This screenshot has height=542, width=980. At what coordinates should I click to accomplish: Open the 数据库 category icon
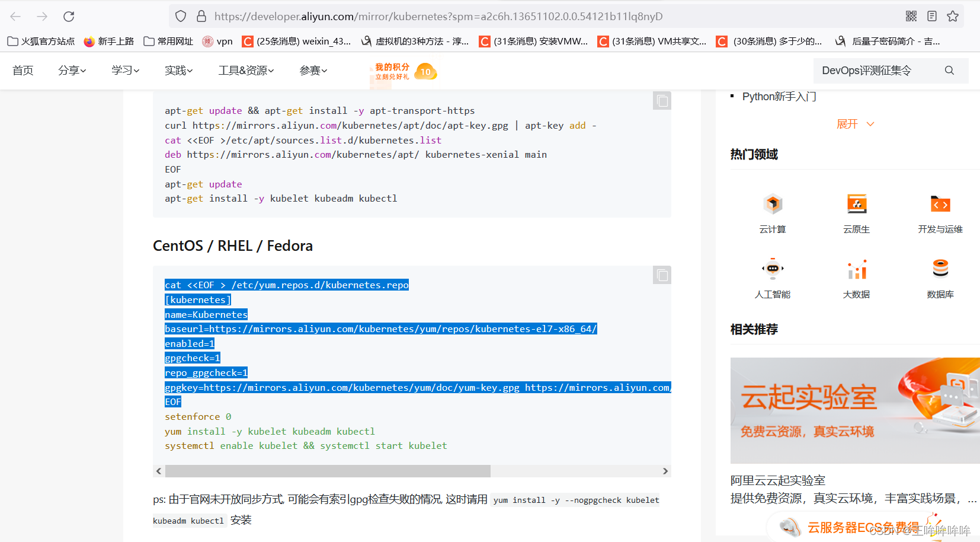point(940,269)
